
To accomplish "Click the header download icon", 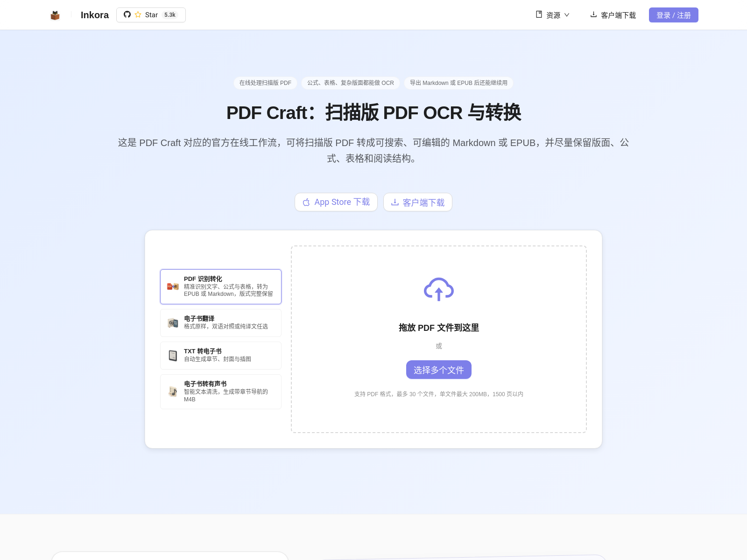I will click(x=593, y=14).
